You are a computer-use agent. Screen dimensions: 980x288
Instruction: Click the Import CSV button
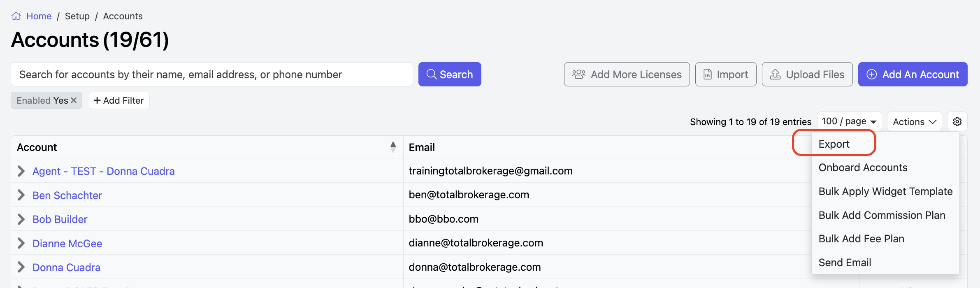(725, 74)
